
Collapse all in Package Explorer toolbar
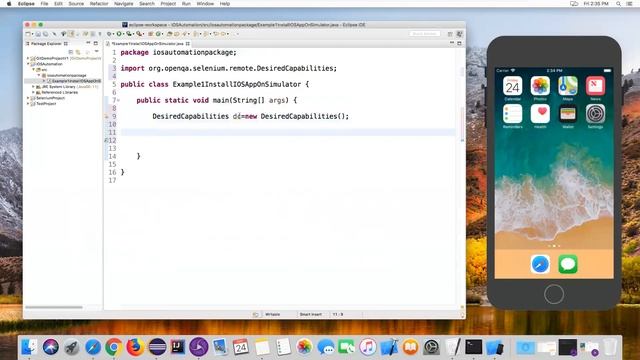(x=71, y=52)
